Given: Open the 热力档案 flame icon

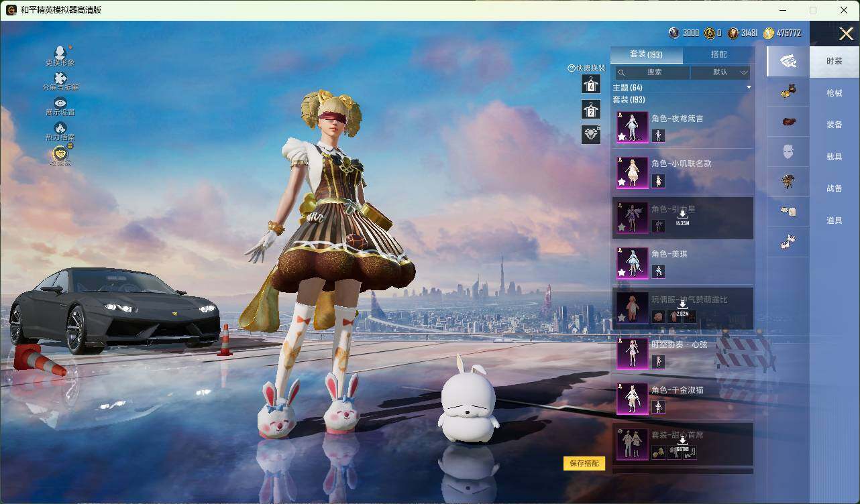Looking at the screenshot, I should pyautogui.click(x=60, y=127).
